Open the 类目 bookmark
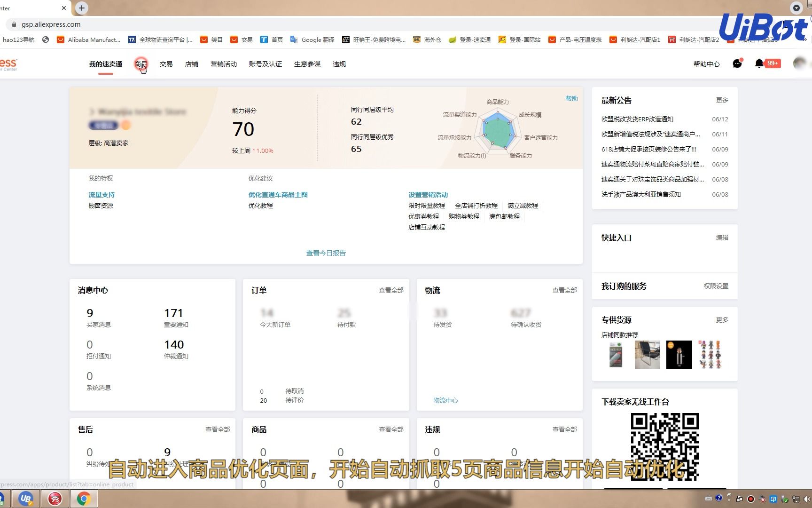The width and height of the screenshot is (812, 508). [x=211, y=40]
